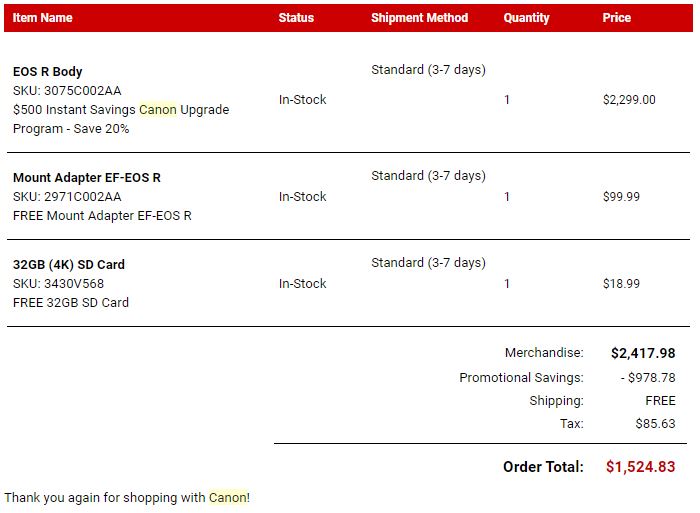The height and width of the screenshot is (513, 700).
Task: Click the $18.99 price
Action: 621,284
